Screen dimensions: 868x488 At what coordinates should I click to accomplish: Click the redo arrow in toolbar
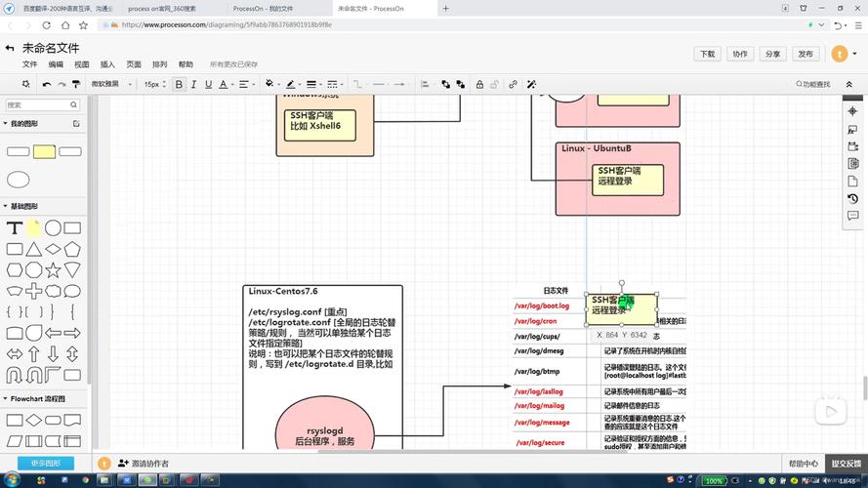(62, 84)
